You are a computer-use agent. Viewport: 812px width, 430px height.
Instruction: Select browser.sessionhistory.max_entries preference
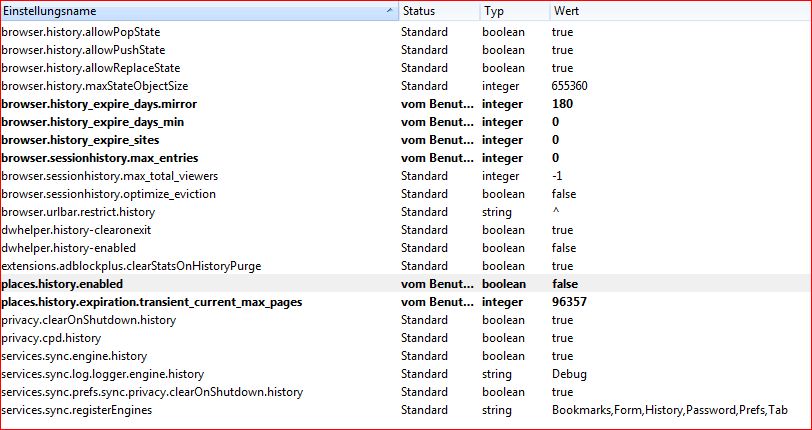coord(99,158)
